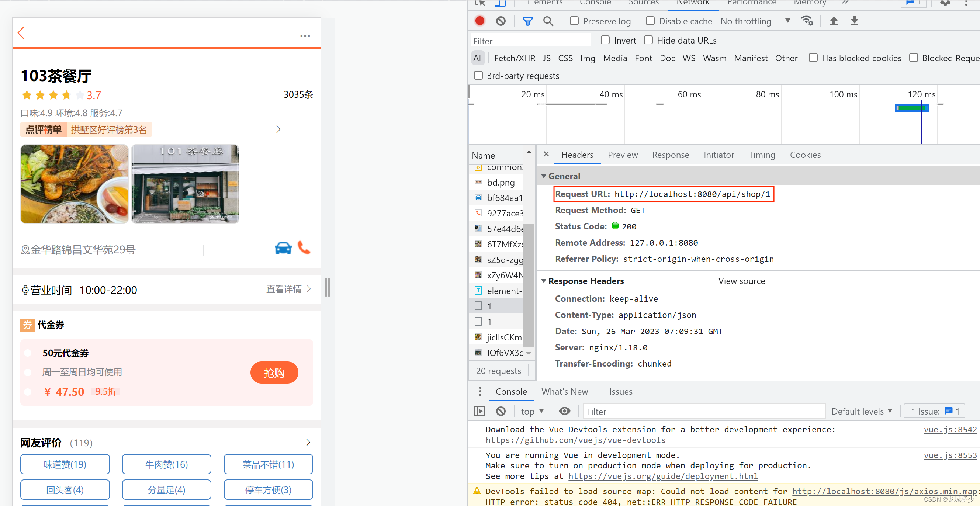Click the red record network log button
This screenshot has width=980, height=506.
[479, 21]
